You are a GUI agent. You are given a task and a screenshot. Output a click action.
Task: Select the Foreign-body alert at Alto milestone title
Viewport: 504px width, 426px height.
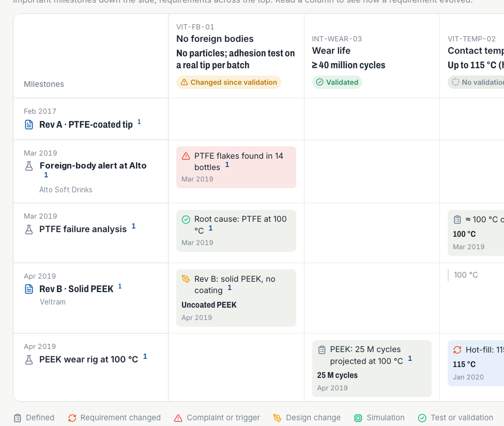[93, 166]
